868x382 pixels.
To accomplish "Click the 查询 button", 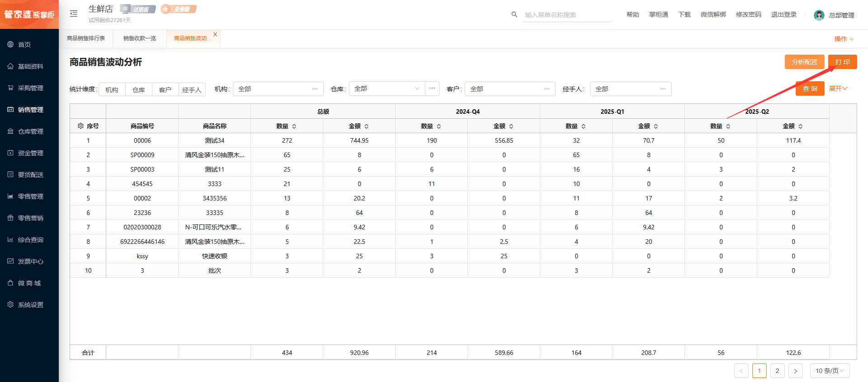I will click(810, 89).
